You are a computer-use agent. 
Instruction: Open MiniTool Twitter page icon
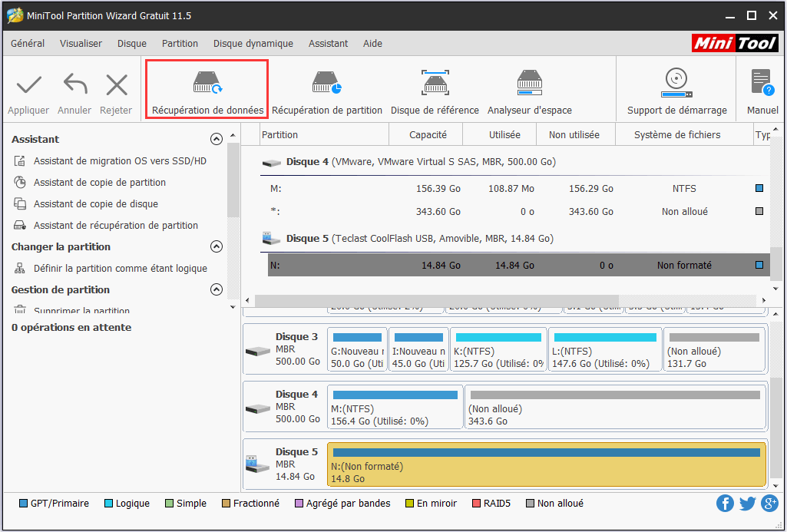click(747, 503)
